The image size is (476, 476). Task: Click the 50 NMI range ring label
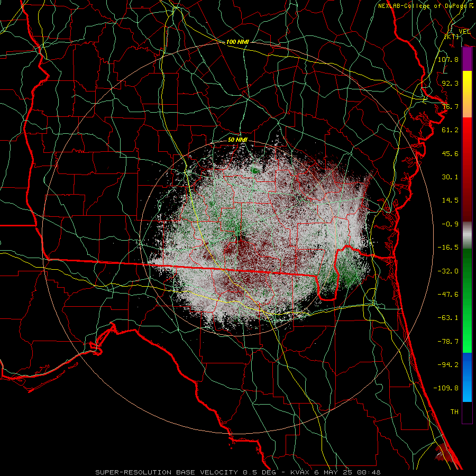(x=237, y=140)
